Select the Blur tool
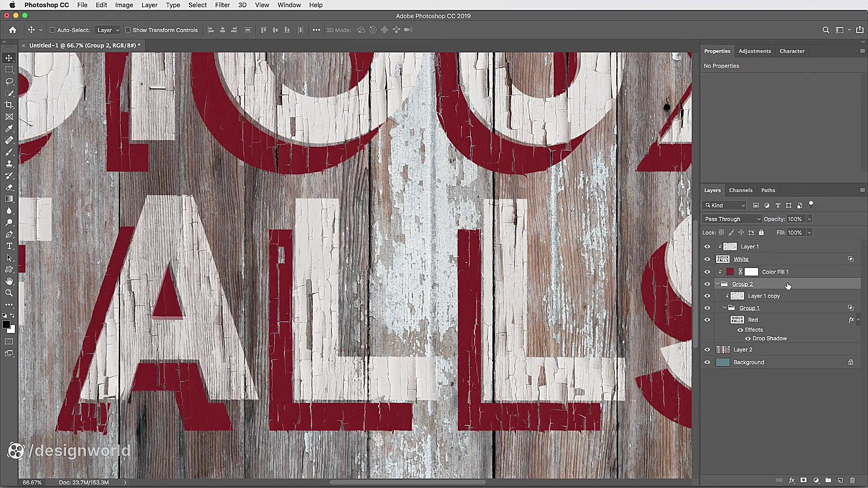 9,211
